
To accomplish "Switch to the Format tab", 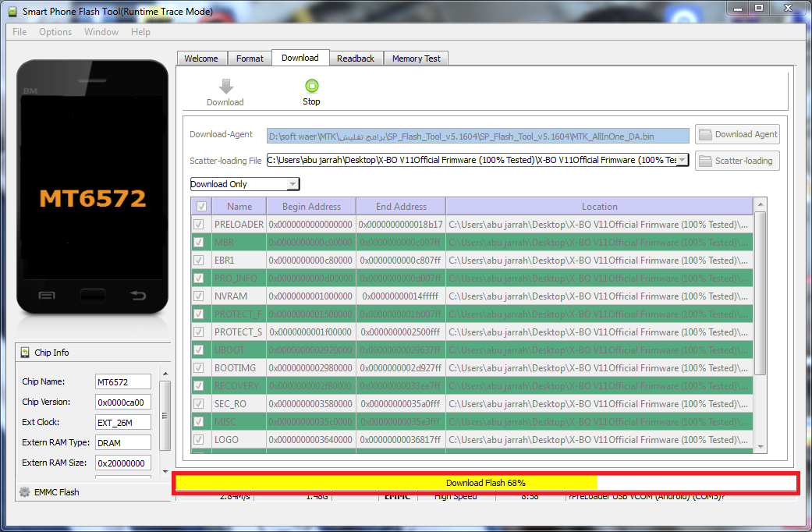I will (250, 59).
